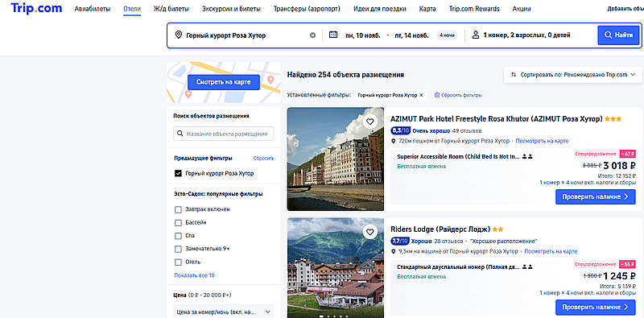Viewport: 644px width, 318px height.
Task: Click 49 отзывов for AZIMUT hotel
Action: click(467, 131)
